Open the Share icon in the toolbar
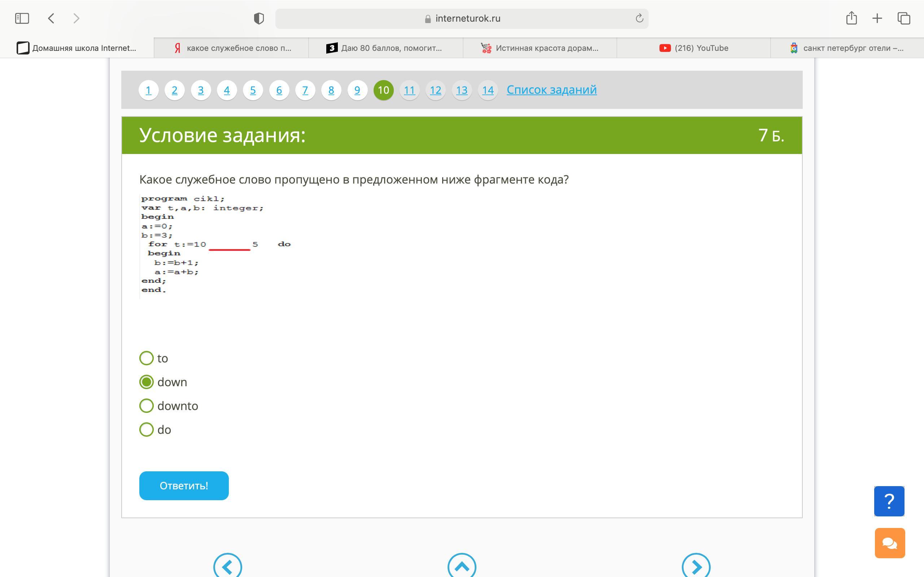Viewport: 924px width, 577px height. point(851,18)
